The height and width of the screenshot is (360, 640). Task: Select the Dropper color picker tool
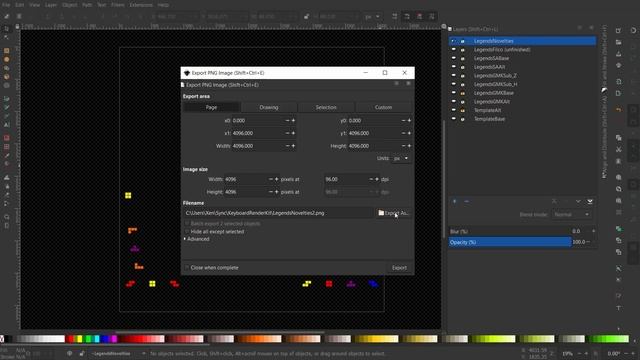(x=7, y=156)
